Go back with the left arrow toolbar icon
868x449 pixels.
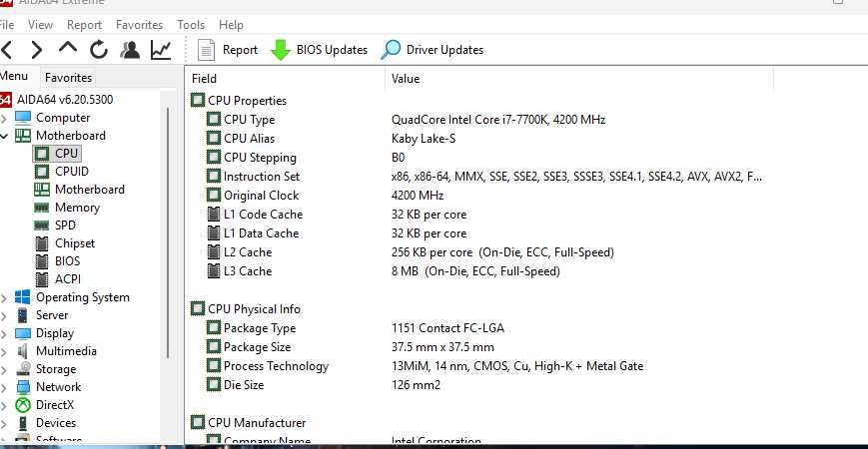(x=6, y=50)
